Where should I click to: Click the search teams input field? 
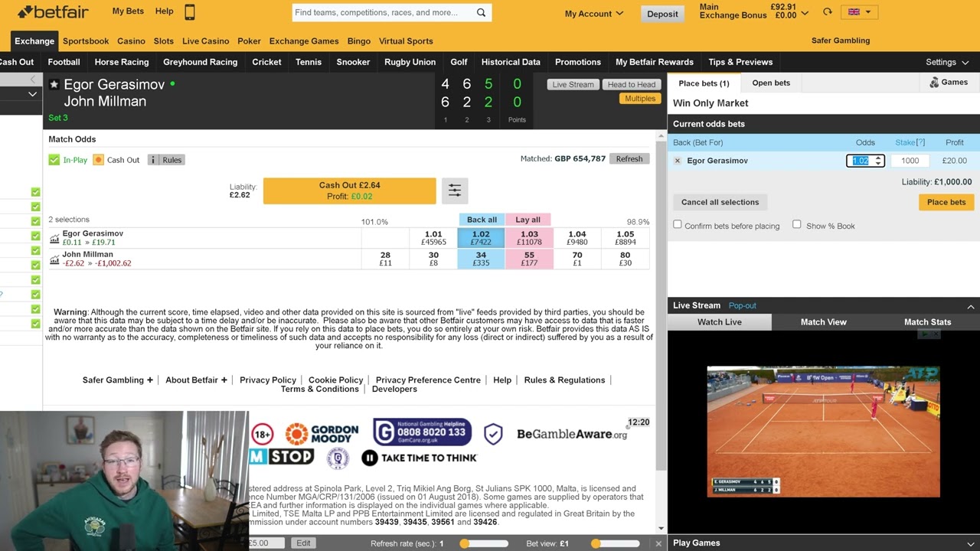coord(383,12)
